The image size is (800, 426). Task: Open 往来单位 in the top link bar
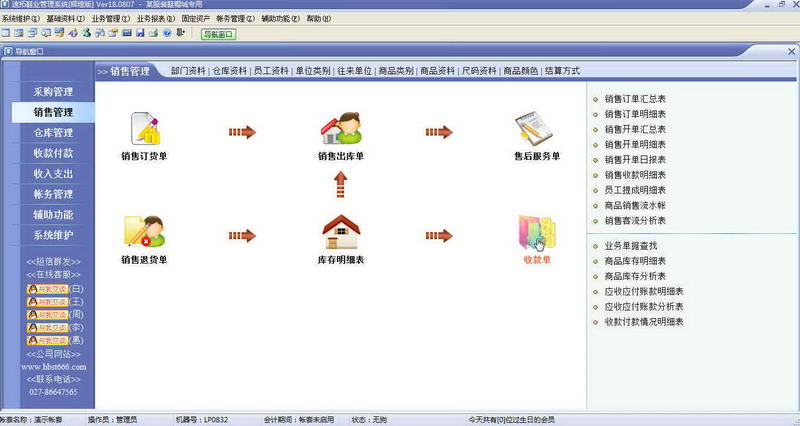point(355,71)
